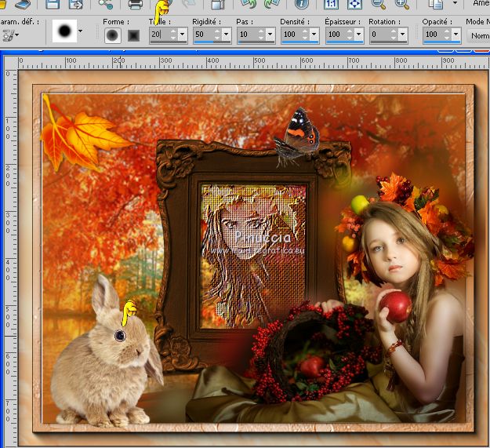Decrease Taille with the down stepper arrow
Viewport: 490px width, 448px height.
(x=173, y=37)
